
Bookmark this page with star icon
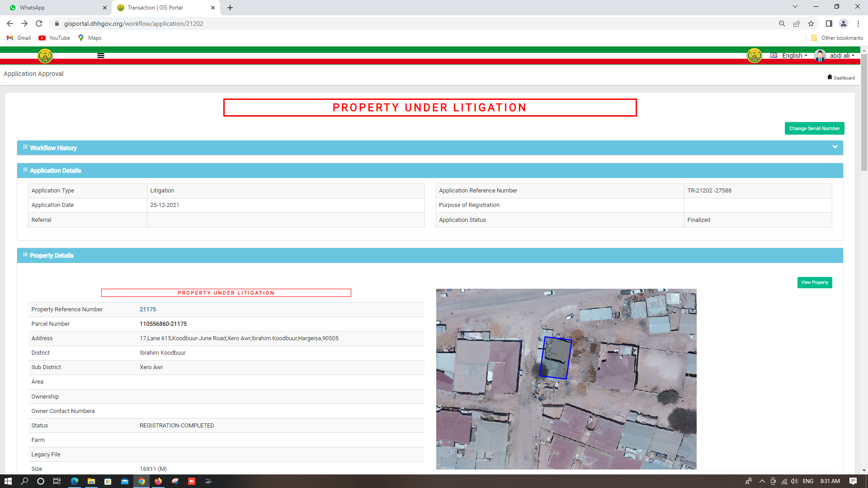(x=811, y=23)
